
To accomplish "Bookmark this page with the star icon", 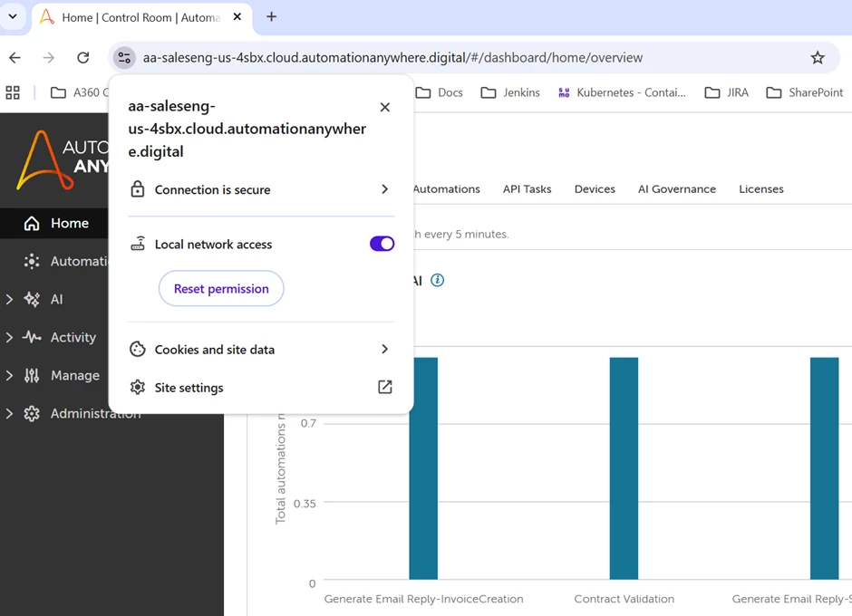I will 818,58.
